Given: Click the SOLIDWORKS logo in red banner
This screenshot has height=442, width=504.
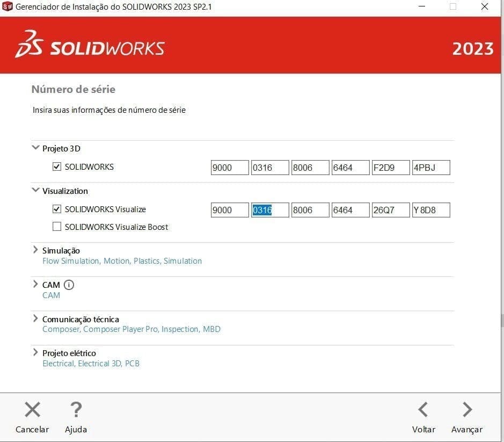Looking at the screenshot, I should coord(90,45).
